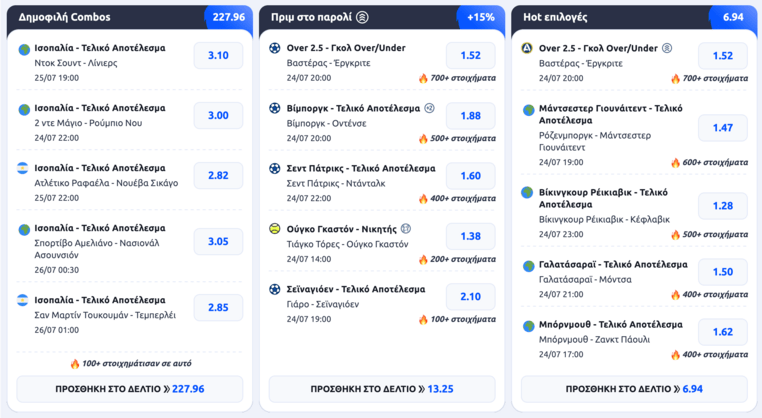The image size is (762, 418).
Task: Click the circled icon after Βίμποργκ - Τελικό Αποτέλεσμα
Action: [x=429, y=108]
